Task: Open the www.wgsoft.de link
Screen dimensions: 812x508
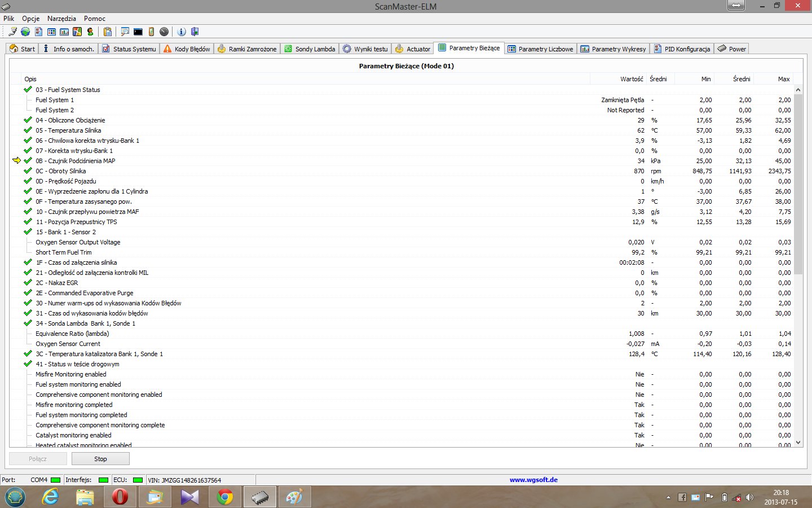Action: coord(533,480)
